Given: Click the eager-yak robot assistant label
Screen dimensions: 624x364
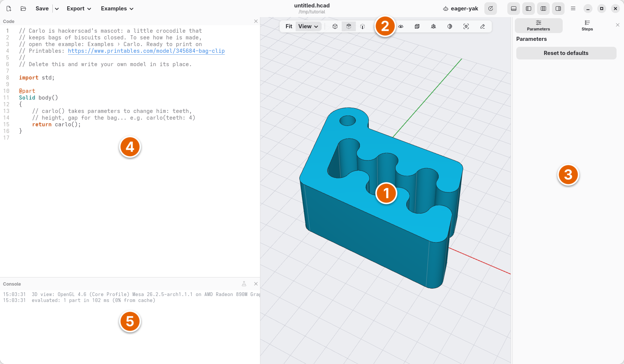Looking at the screenshot, I should (x=461, y=9).
